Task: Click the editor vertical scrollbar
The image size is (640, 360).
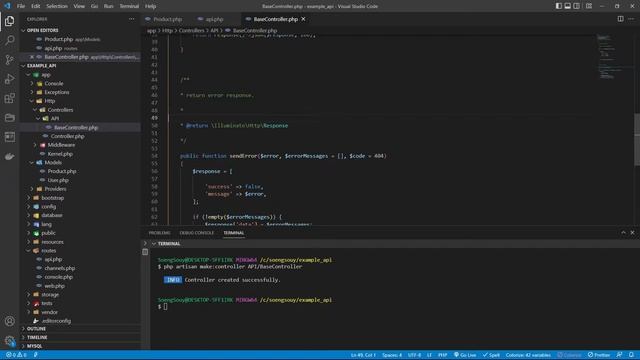Action: pyautogui.click(x=637, y=140)
